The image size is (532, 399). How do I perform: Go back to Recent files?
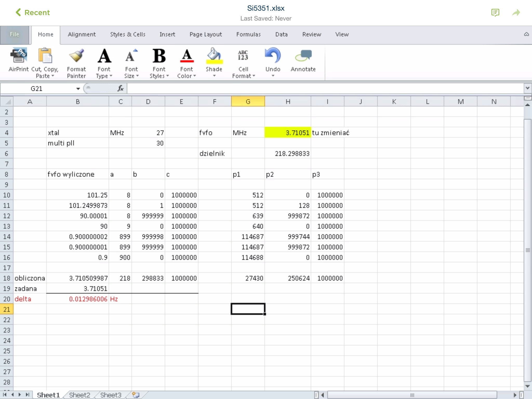32,12
